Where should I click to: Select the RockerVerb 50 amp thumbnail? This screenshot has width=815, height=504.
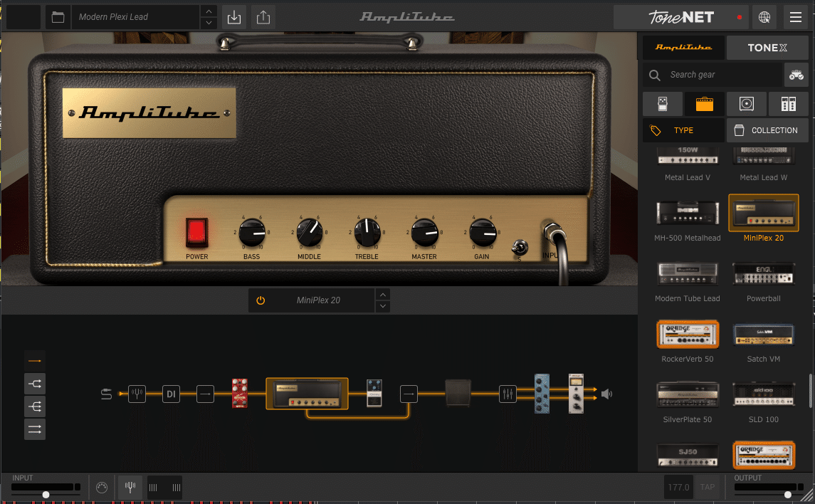pos(687,334)
